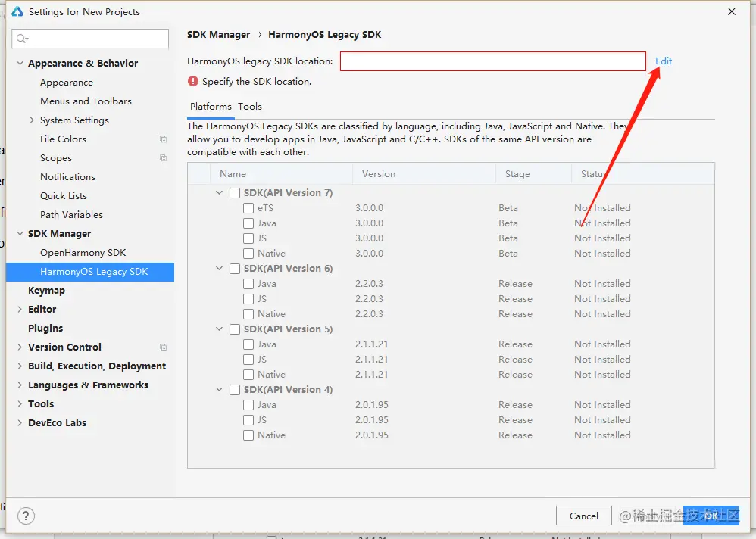Image resolution: width=756 pixels, height=539 pixels.
Task: Click the HarmonyOS legacy SDK location field
Action: pyautogui.click(x=492, y=61)
